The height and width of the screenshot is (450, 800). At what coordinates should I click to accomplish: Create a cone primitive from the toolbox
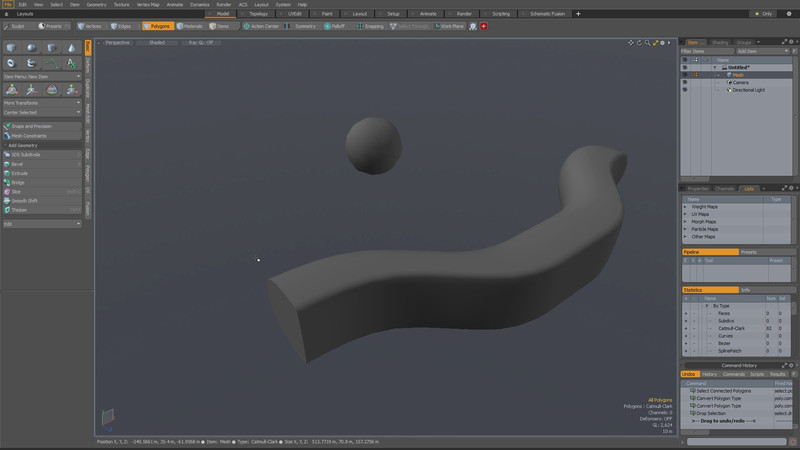[x=71, y=48]
